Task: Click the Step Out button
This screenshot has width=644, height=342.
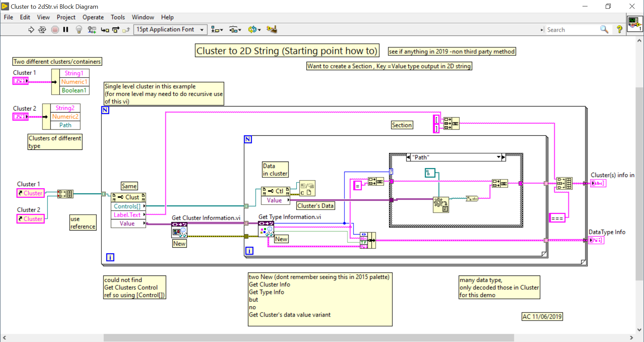Action: coord(126,30)
